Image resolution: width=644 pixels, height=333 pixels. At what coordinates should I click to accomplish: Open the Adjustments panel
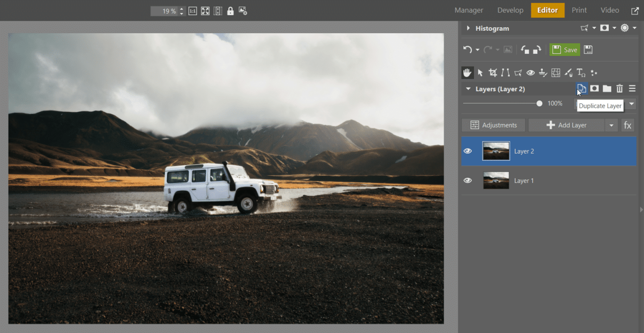click(493, 125)
